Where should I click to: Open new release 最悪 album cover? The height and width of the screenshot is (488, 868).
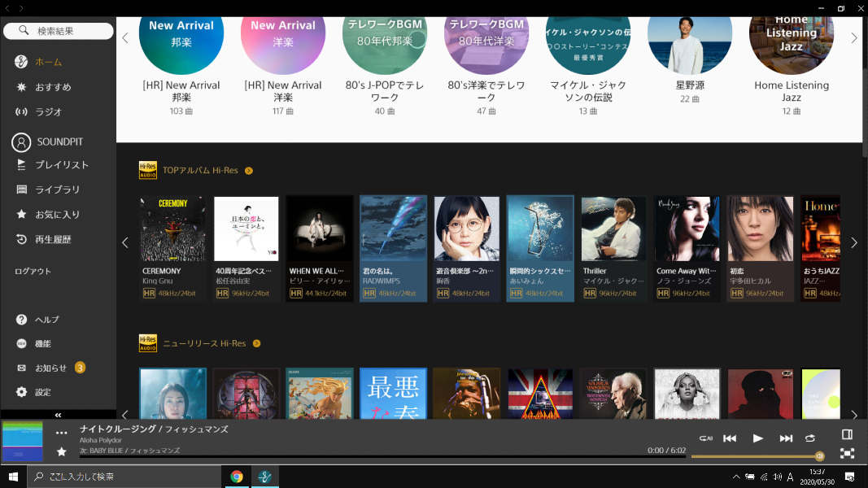tap(393, 394)
